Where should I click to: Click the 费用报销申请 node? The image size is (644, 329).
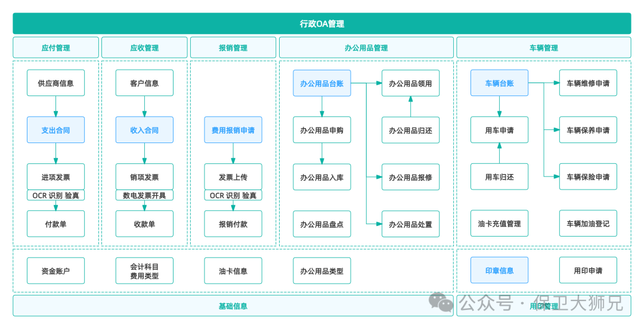coord(233,130)
